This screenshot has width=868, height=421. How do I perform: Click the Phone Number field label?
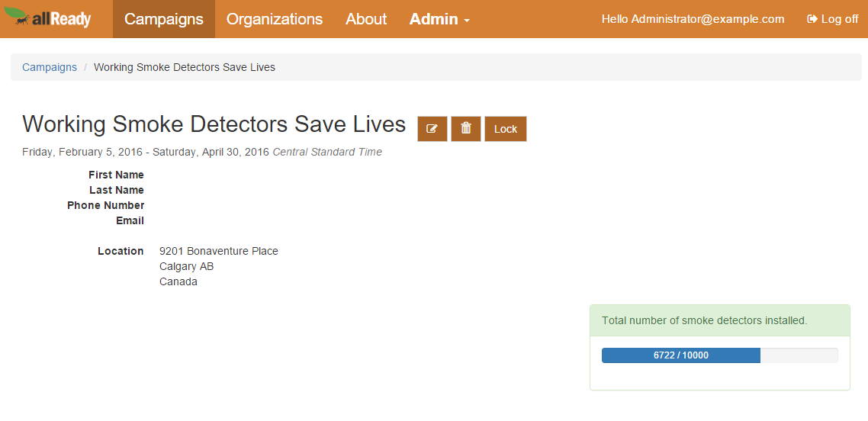(x=105, y=205)
